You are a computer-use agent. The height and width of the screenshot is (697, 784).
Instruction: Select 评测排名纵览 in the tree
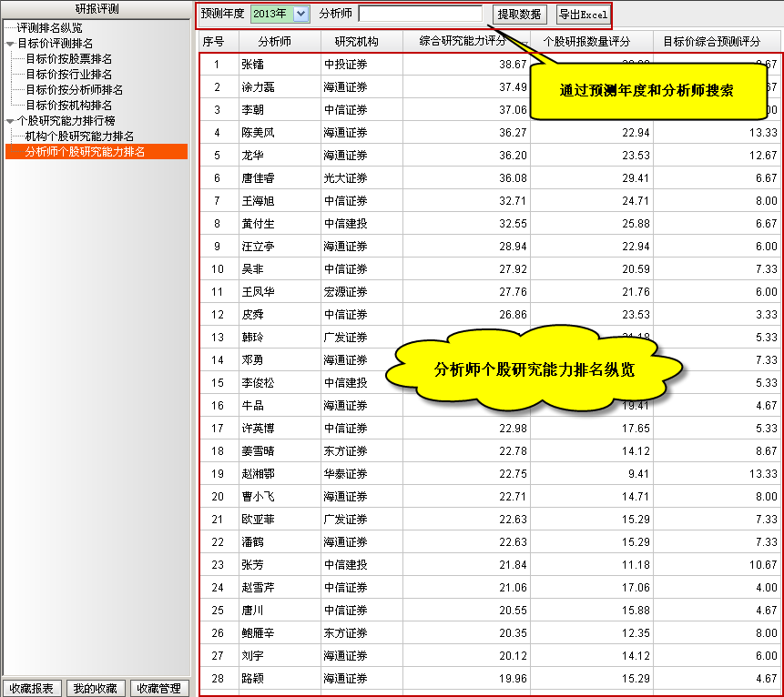pos(49,28)
